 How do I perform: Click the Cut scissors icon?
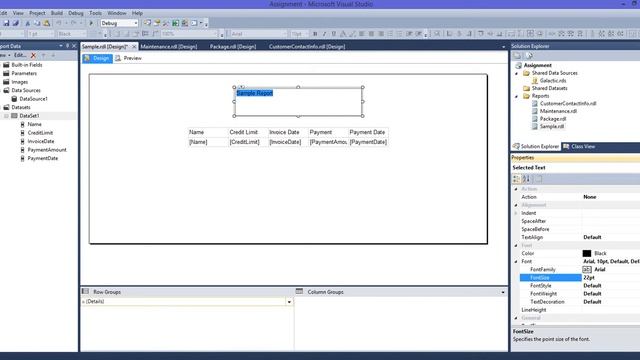28,23
